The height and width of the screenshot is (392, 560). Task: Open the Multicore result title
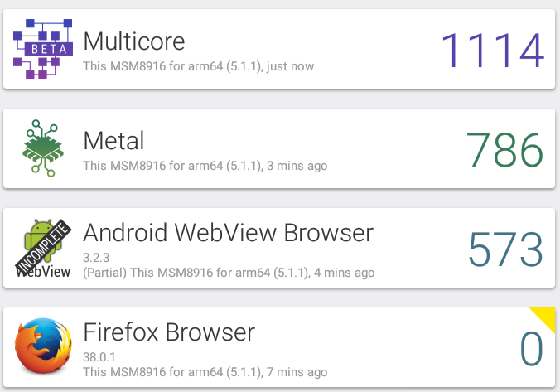point(134,41)
